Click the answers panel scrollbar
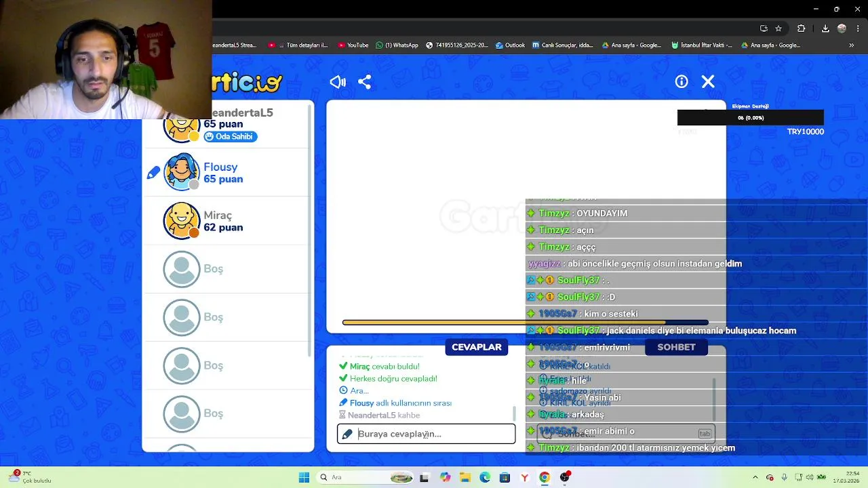Viewport: 868px width, 488px height. (x=513, y=413)
